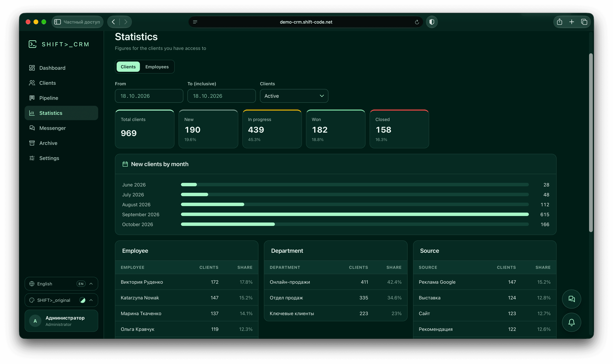Go forward in browser history
The image size is (613, 364).
click(x=126, y=22)
